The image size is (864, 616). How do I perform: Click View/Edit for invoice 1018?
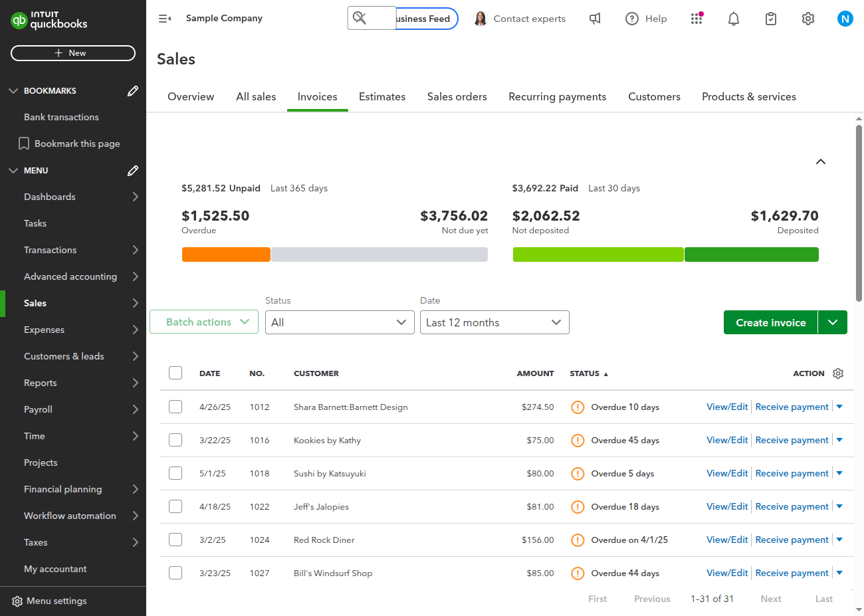tap(727, 473)
